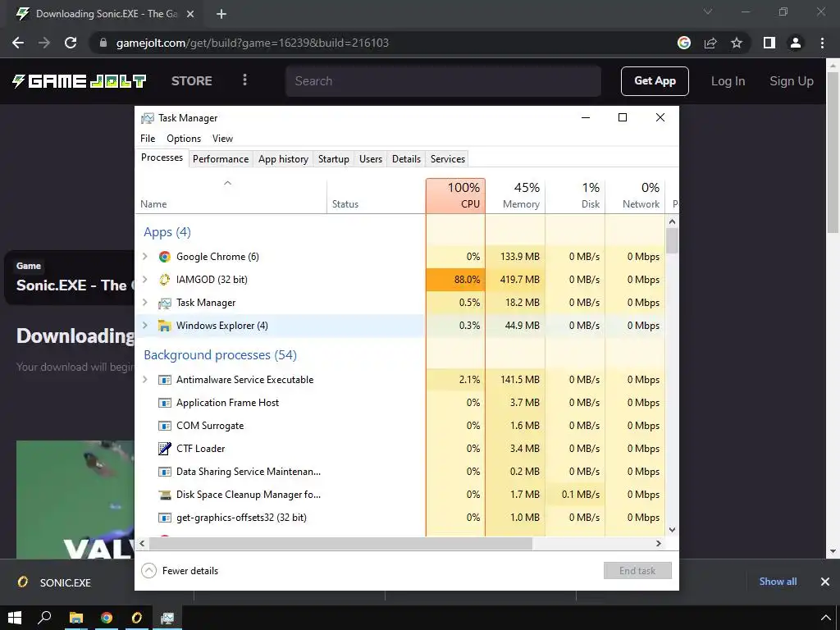The height and width of the screenshot is (630, 840).
Task: Sort by the CPU column header
Action: (456, 196)
